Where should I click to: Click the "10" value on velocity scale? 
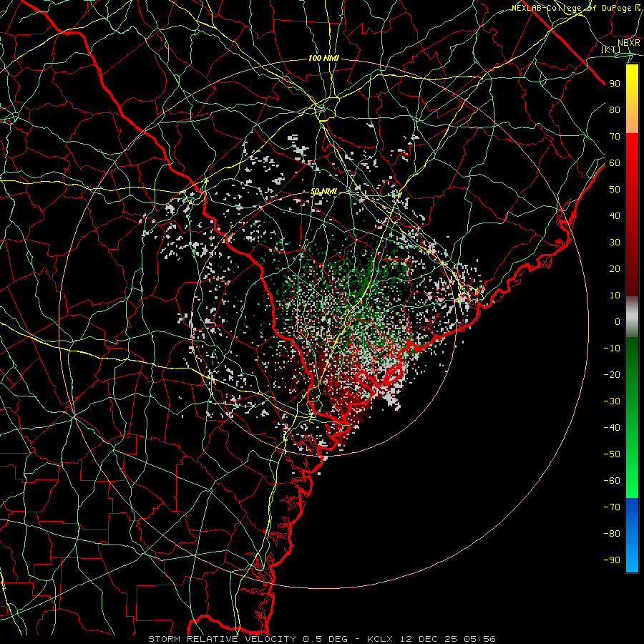tap(615, 296)
